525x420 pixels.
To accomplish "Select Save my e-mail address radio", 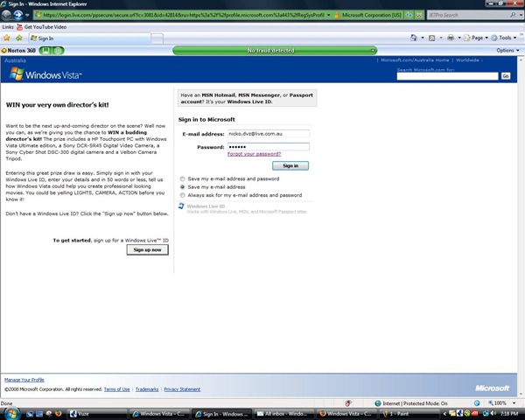I will 183,187.
